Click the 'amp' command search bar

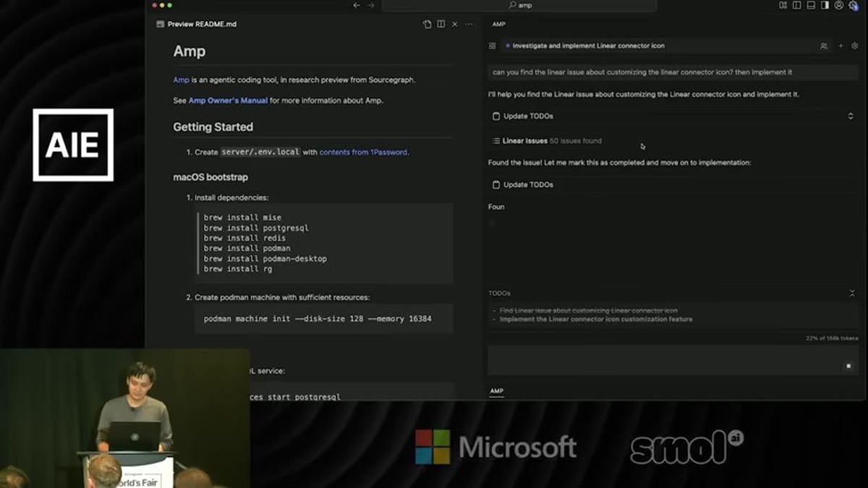(519, 5)
